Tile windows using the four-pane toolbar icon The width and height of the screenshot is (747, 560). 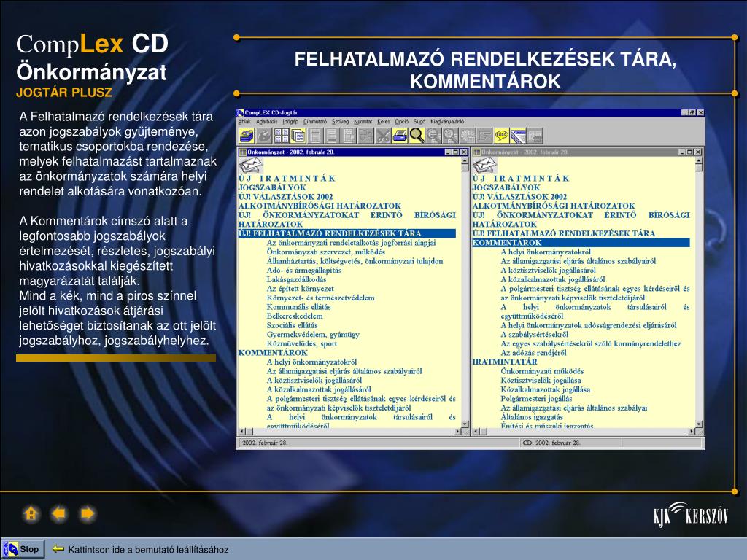281,136
